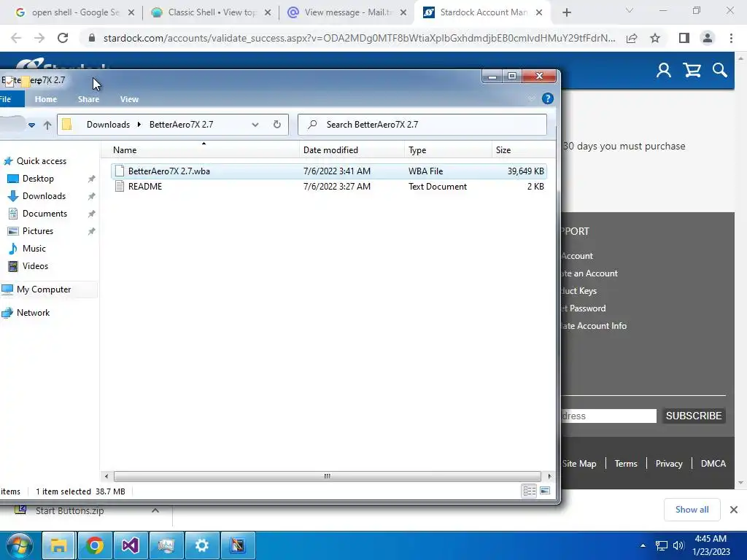This screenshot has height=560, width=747.
Task: Open Downloads in navigation pane
Action: pos(44,196)
